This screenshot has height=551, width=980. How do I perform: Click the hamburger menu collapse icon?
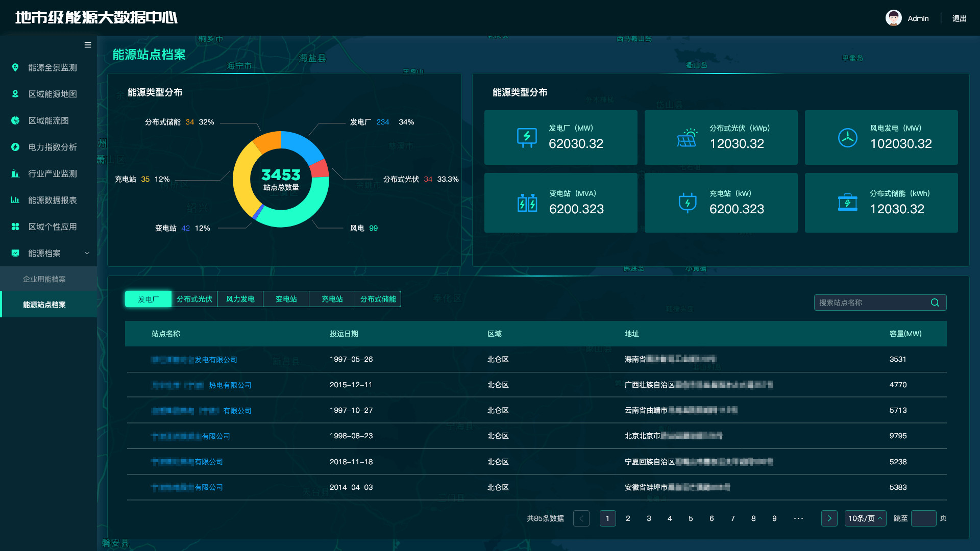(88, 45)
